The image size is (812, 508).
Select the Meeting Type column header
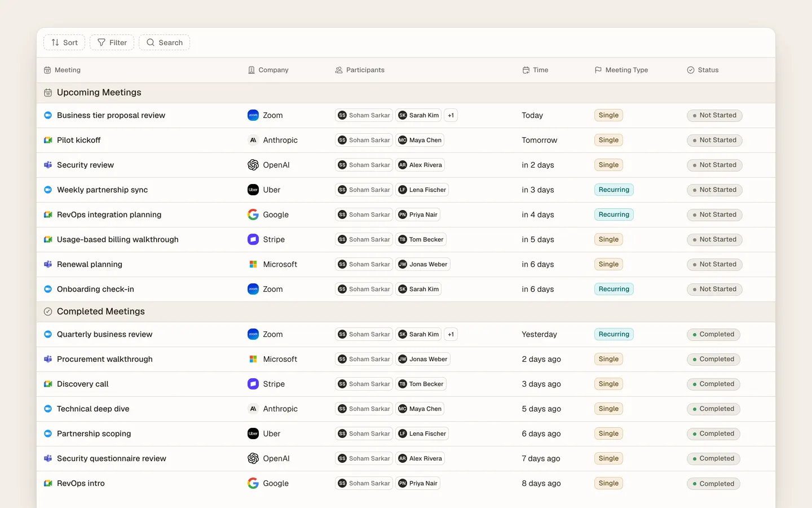(x=621, y=70)
